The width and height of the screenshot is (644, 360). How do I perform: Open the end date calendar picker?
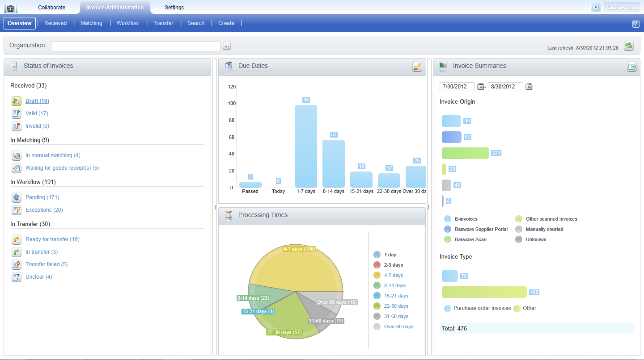click(529, 87)
